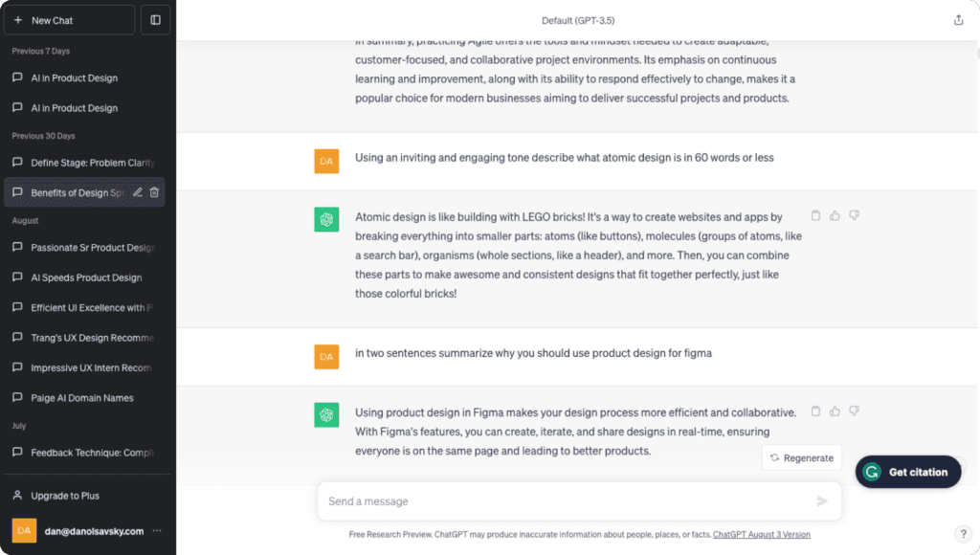Open the help question mark button
This screenshot has width=980, height=555.
click(963, 534)
